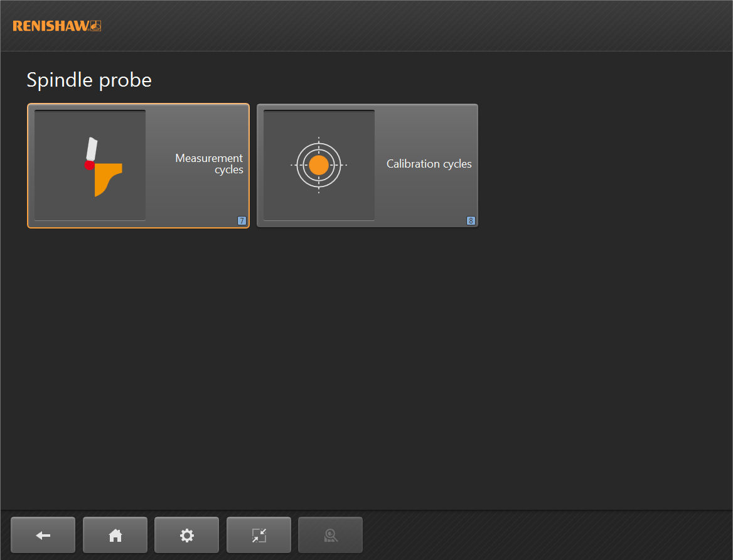Click the white probe body graphic

pyautogui.click(x=92, y=148)
